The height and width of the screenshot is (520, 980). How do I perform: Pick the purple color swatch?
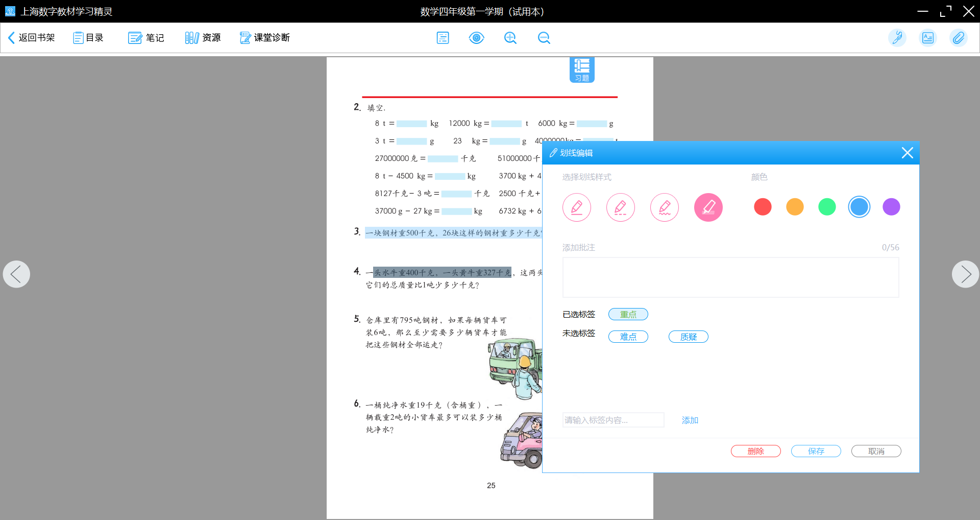tap(891, 207)
